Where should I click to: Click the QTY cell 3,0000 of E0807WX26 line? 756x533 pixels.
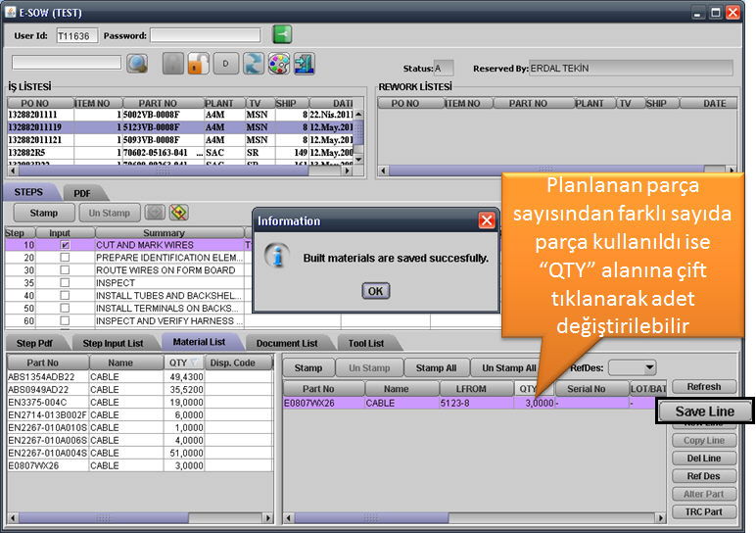tap(535, 403)
